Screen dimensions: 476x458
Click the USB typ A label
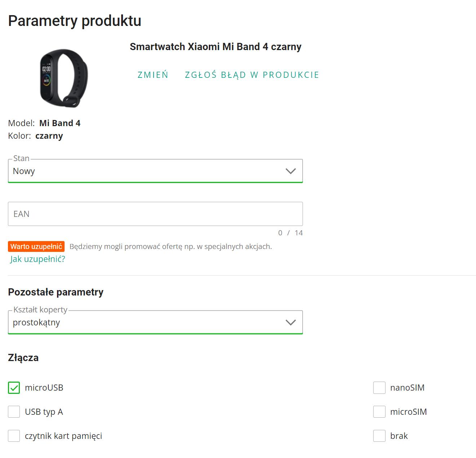[x=44, y=412]
